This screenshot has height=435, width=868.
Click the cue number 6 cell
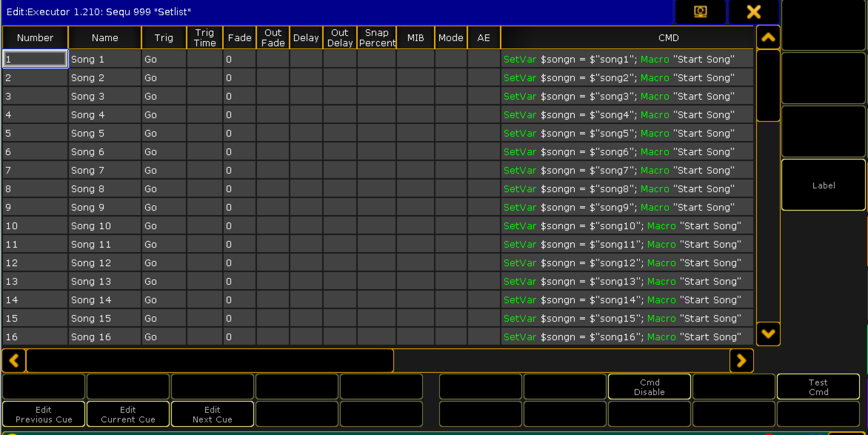coord(35,152)
